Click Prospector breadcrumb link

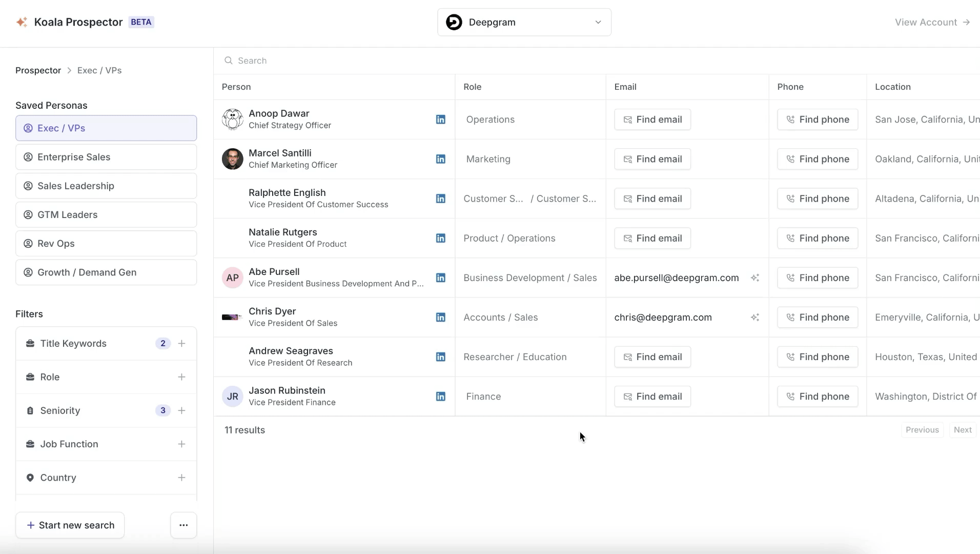pyautogui.click(x=38, y=70)
